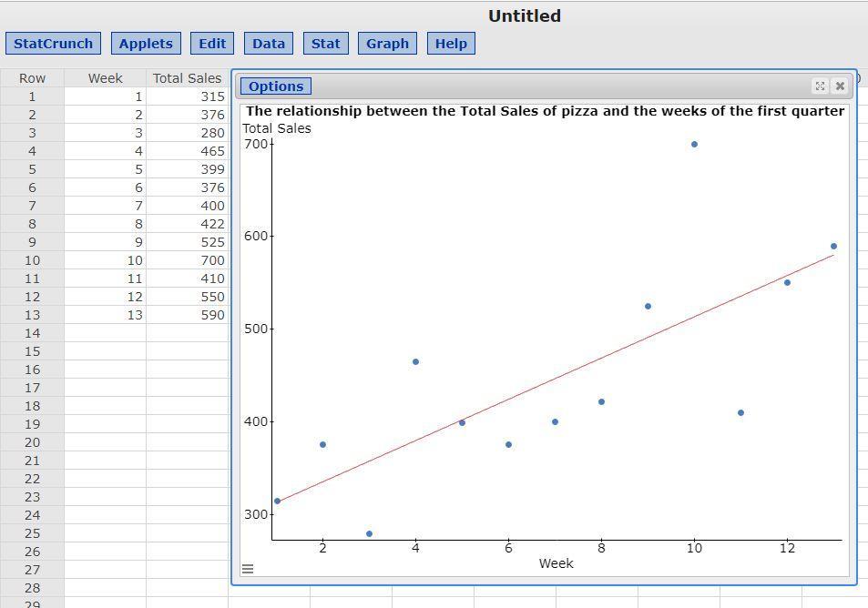The image size is (868, 608).
Task: Open the Data menu
Action: click(x=269, y=44)
